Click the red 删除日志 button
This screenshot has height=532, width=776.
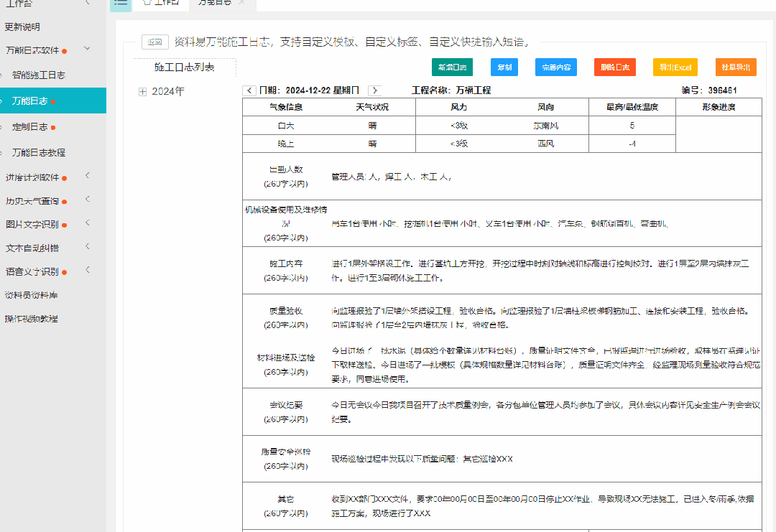615,67
